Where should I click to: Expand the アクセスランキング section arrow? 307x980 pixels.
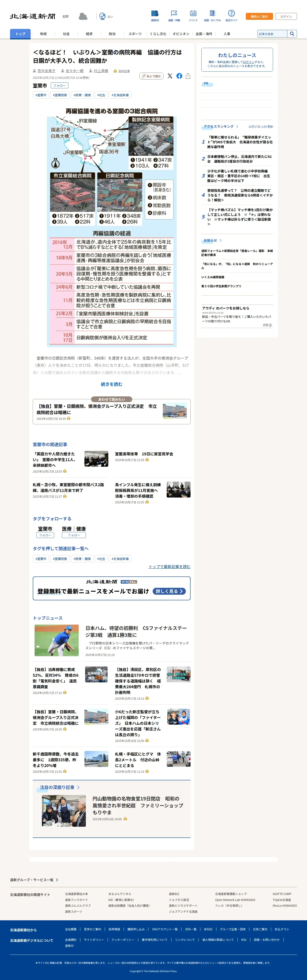coord(237,127)
